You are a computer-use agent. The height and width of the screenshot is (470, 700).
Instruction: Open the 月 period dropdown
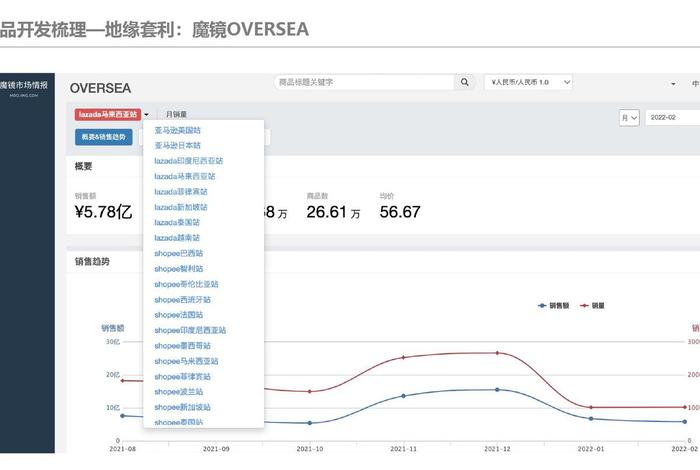point(629,118)
